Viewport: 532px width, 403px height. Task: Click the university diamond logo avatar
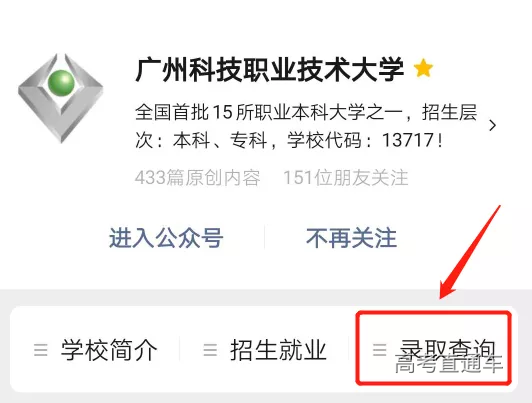click(x=61, y=98)
